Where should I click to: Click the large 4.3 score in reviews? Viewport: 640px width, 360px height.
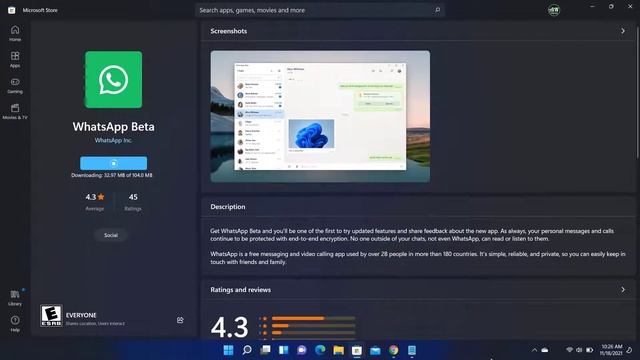point(229,327)
